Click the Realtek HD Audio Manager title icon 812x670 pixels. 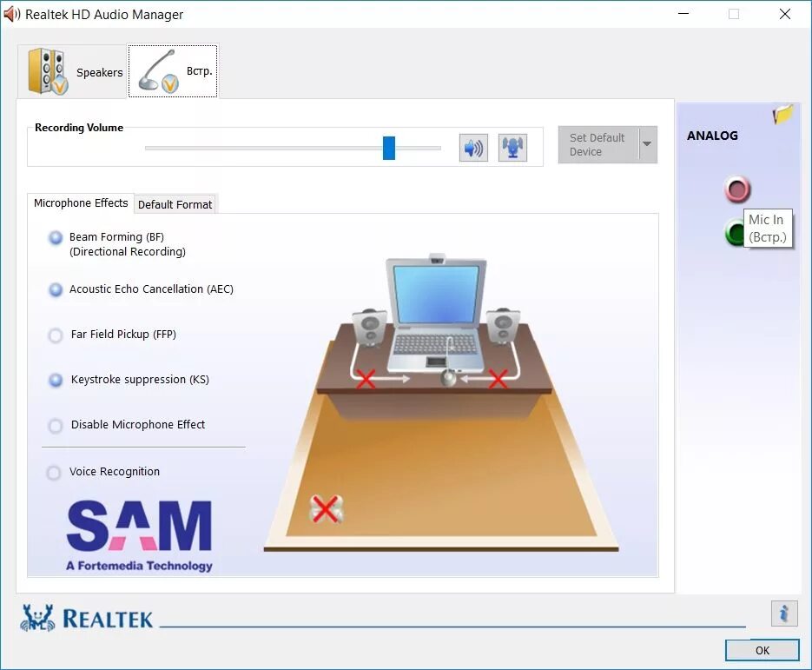10,14
